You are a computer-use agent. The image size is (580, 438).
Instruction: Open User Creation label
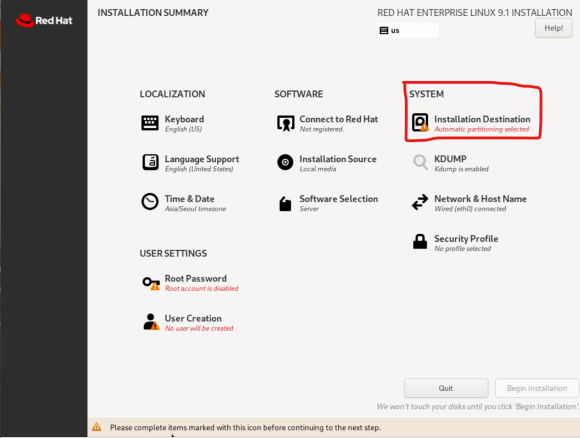(193, 318)
